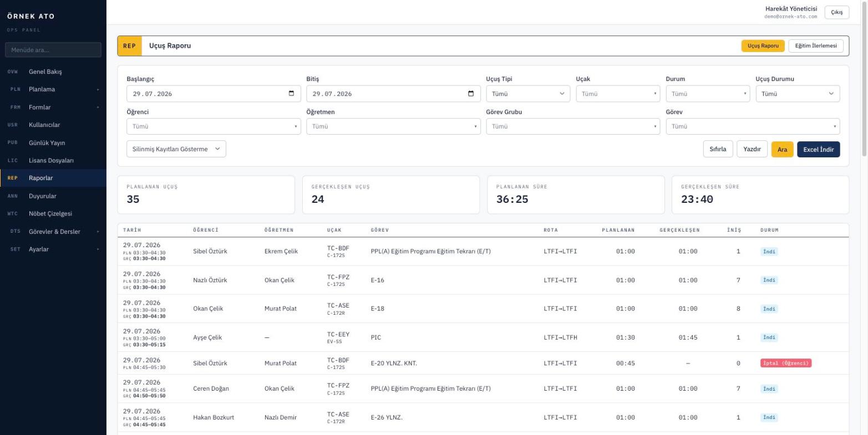Click the yellow Ara search button

(x=782, y=150)
